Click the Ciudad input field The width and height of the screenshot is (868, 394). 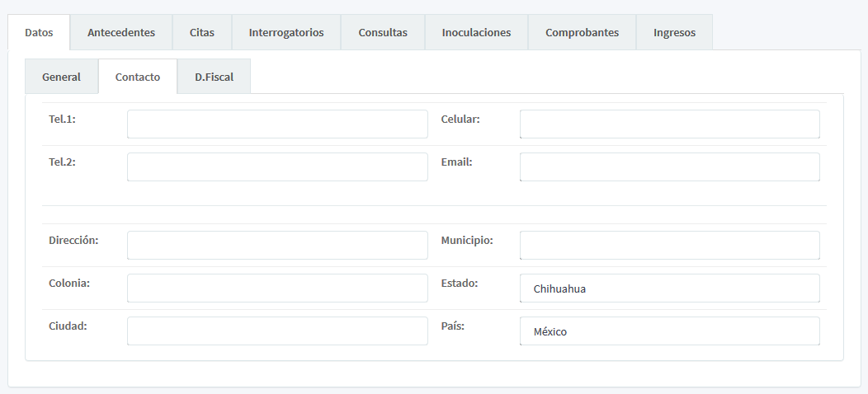tap(277, 331)
